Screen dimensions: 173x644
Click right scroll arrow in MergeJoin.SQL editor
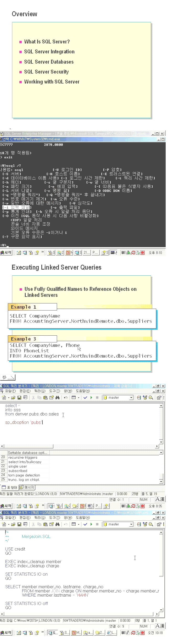coord(157,614)
